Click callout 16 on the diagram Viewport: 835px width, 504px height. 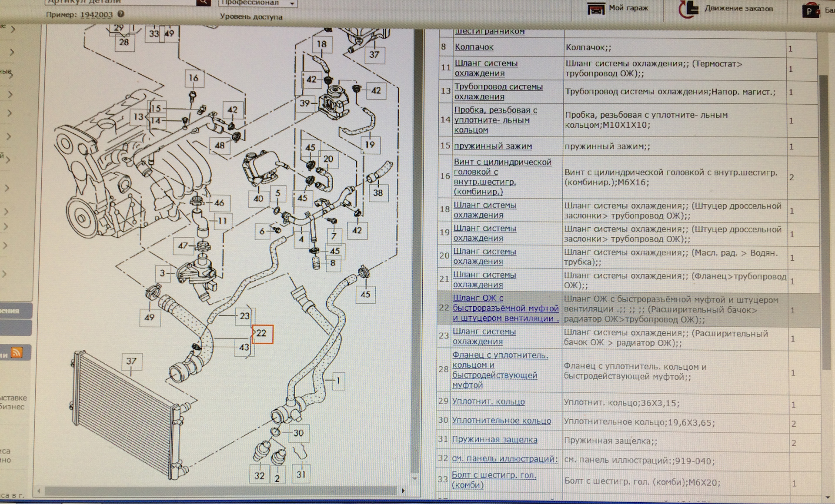click(193, 78)
